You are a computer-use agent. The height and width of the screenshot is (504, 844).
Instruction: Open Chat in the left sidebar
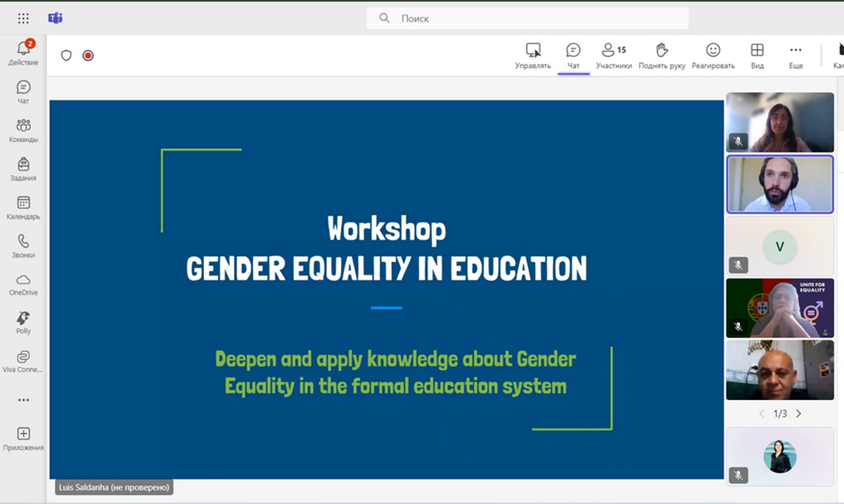click(23, 91)
